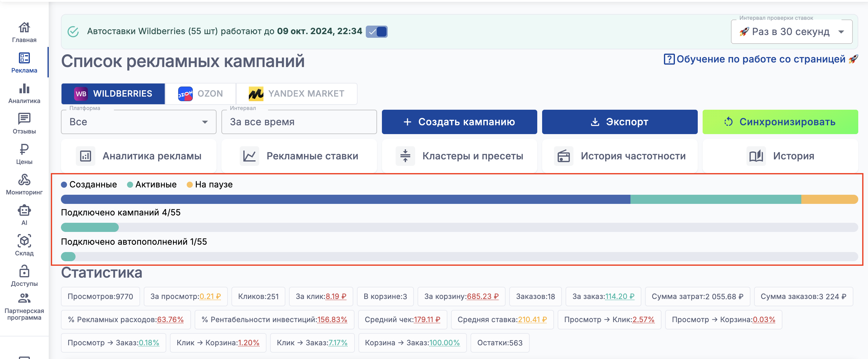Open the Интервал date range field

(x=298, y=122)
